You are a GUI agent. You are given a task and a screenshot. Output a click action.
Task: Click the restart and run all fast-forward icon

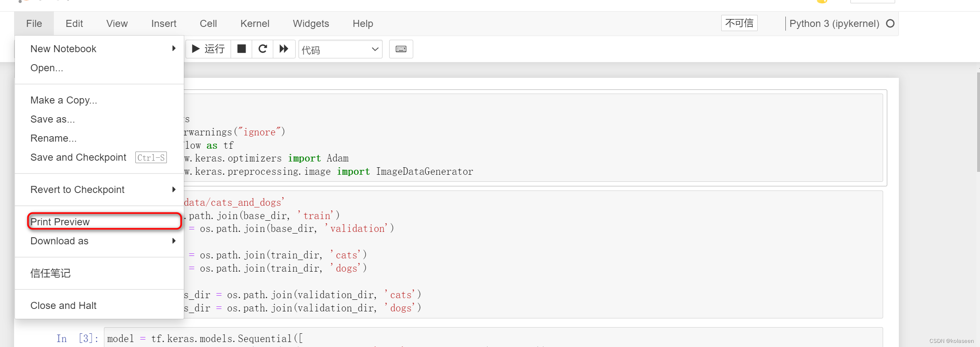click(284, 49)
